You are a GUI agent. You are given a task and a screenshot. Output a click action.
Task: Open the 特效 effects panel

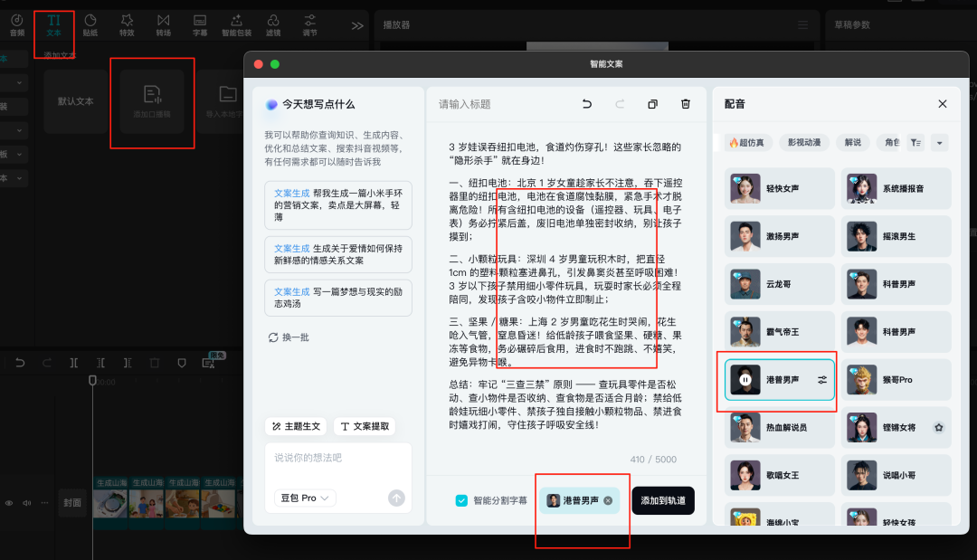click(x=127, y=24)
